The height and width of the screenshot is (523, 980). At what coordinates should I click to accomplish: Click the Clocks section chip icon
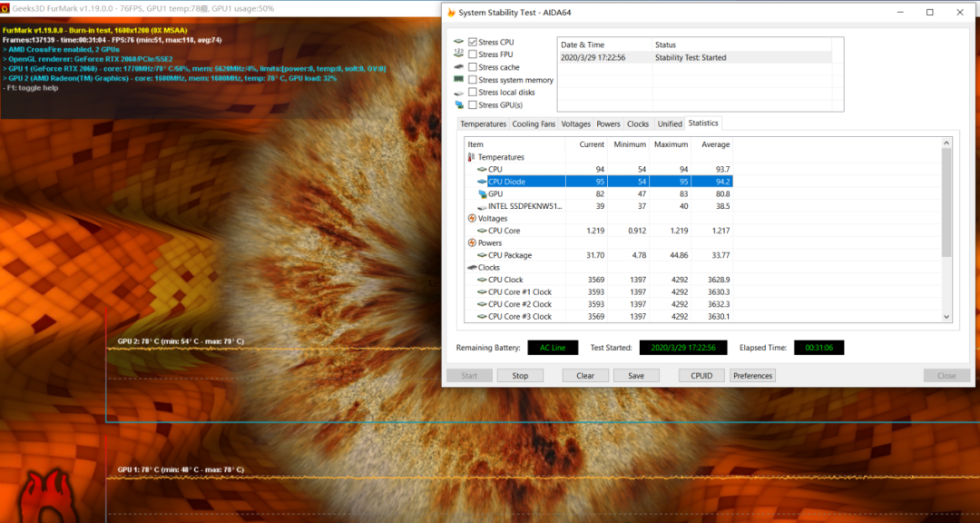(x=472, y=267)
